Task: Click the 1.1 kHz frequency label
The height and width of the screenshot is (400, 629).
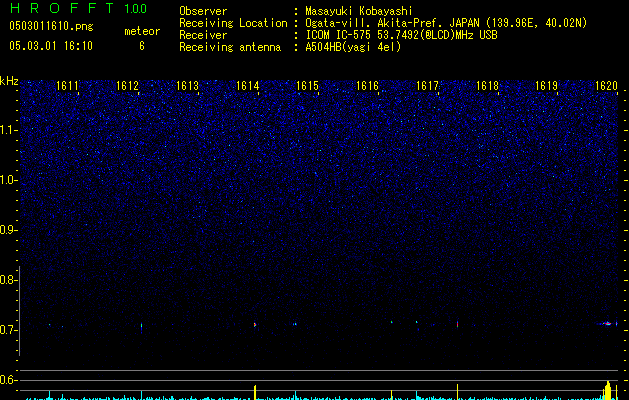Action: pos(9,130)
